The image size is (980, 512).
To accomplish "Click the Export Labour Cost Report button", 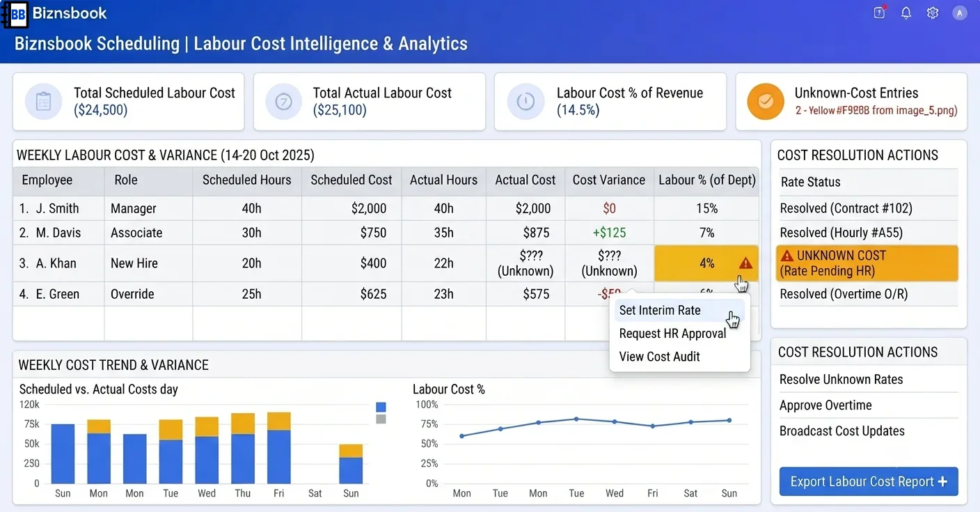I will 869,481.
